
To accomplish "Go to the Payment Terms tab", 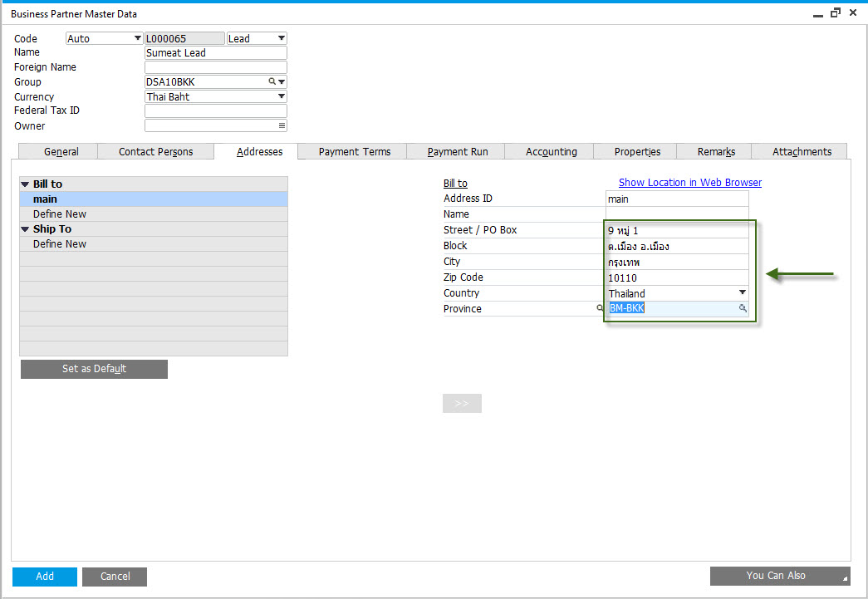I will pos(353,152).
